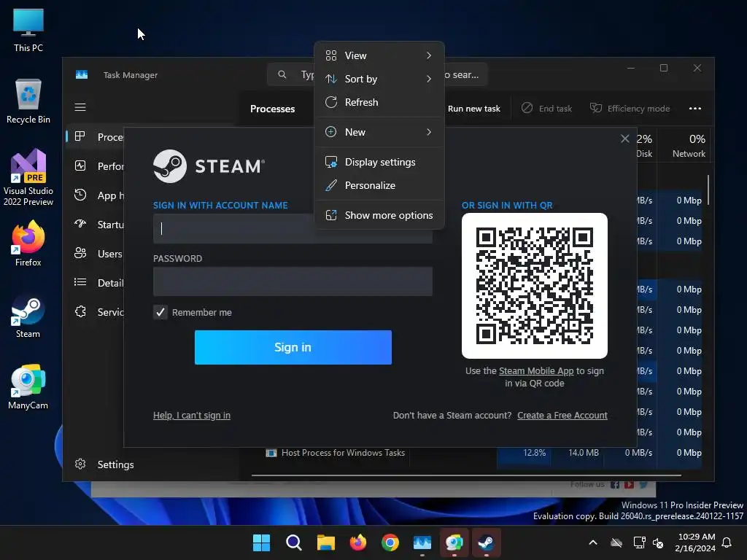
Task: Select the ManyCam desktop shortcut
Action: (28, 386)
